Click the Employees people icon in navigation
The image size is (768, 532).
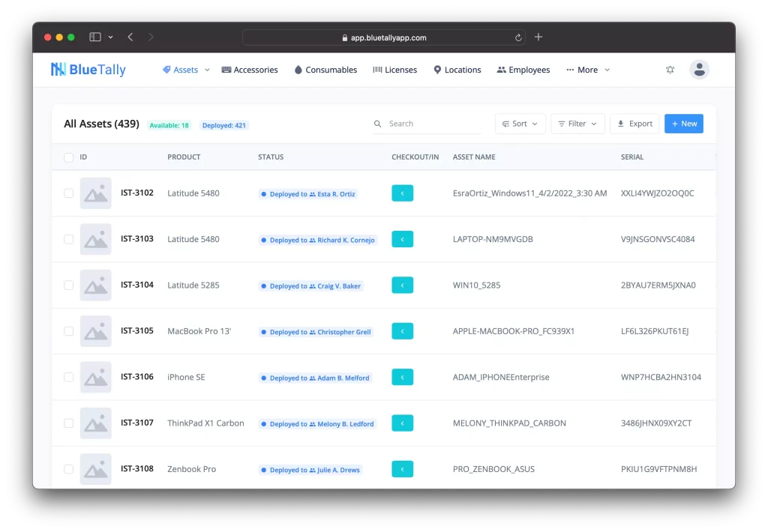(x=499, y=69)
